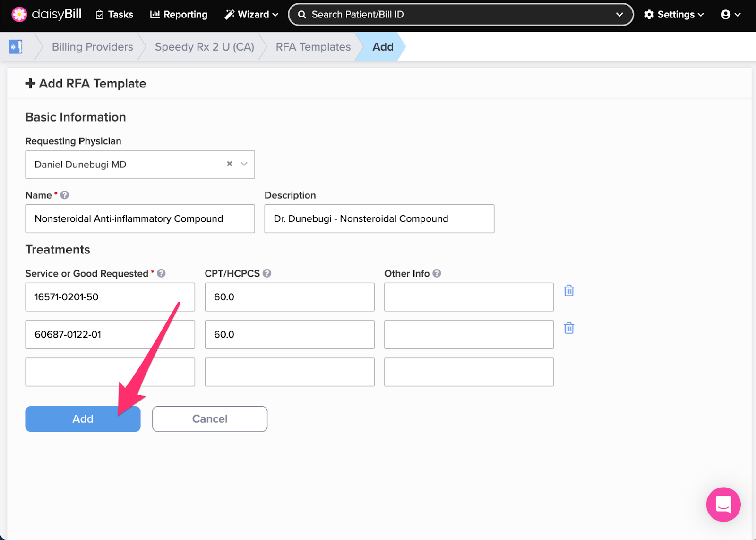Click the magnifying glass search icon
Screen dimensions: 756x540
pos(302,15)
